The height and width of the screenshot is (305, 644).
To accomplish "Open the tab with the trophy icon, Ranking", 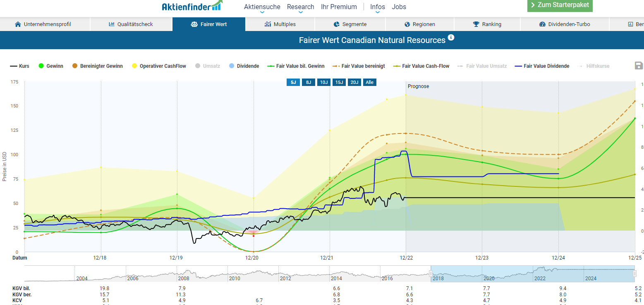I will click(x=487, y=24).
